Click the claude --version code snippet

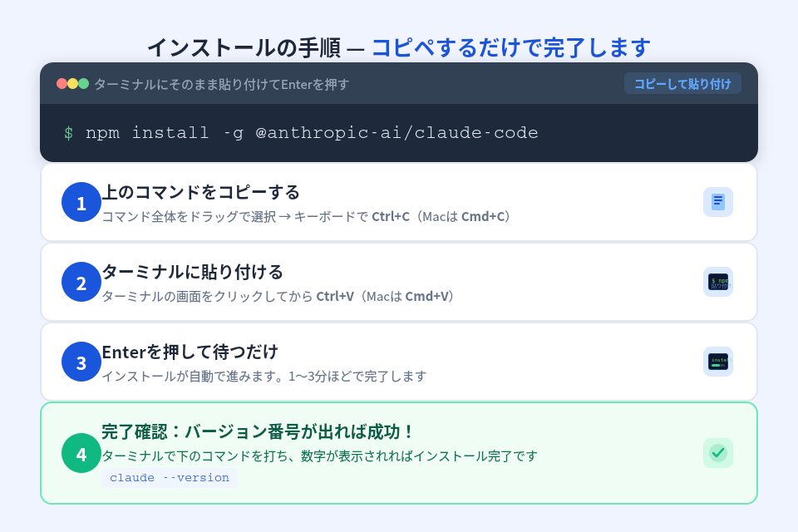(170, 478)
